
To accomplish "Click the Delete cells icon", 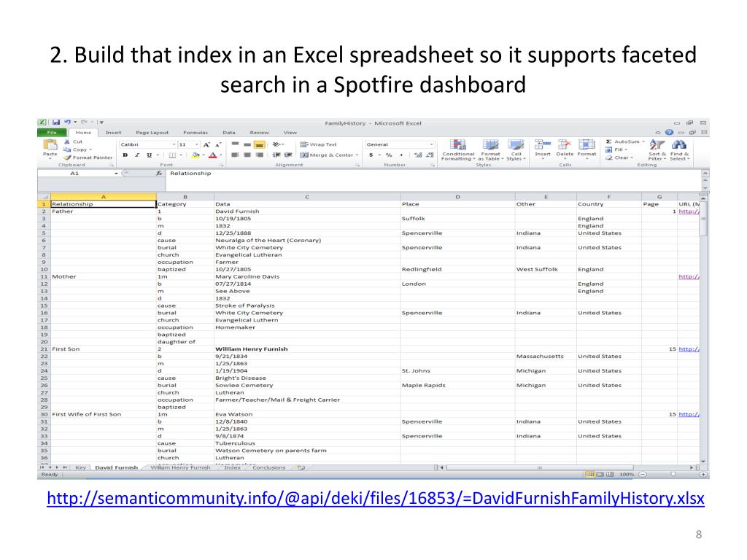I will pyautogui.click(x=565, y=144).
